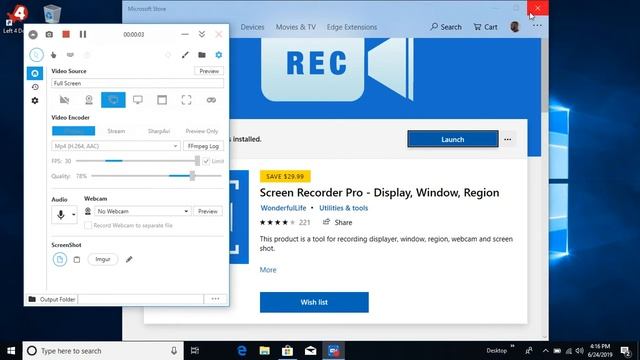Stop recording with the red square button
The image size is (640, 360).
click(x=66, y=34)
